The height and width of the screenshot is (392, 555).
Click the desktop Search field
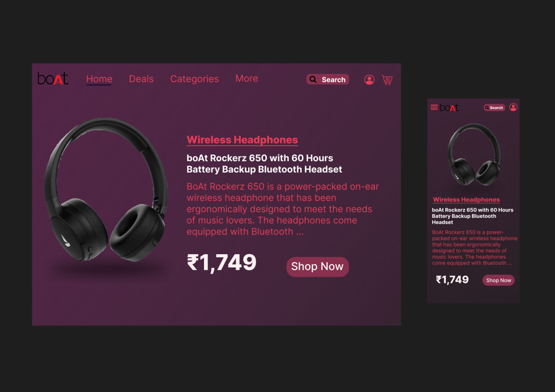(328, 79)
